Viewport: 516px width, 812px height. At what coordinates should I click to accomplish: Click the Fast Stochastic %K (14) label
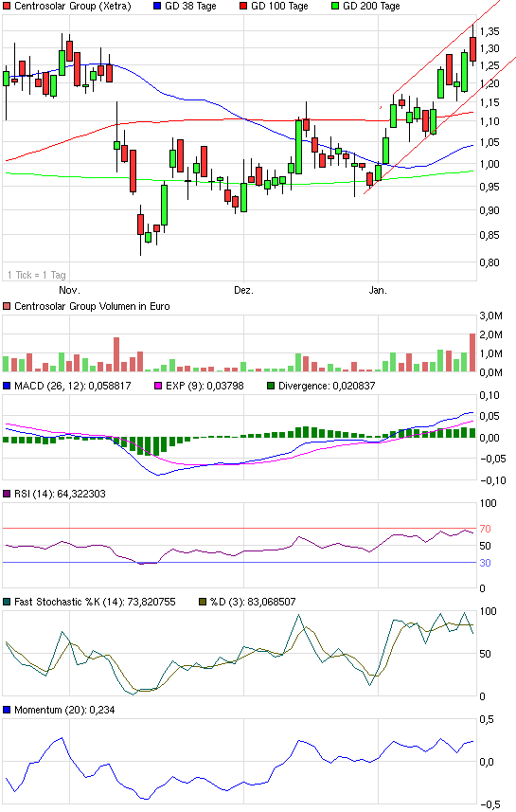click(96, 602)
